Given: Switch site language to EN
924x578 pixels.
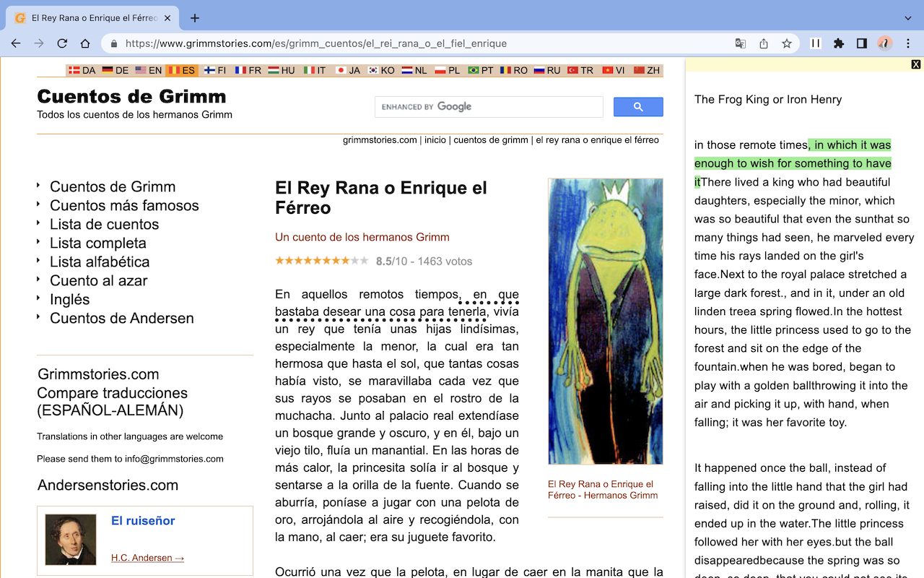Looking at the screenshot, I should 149,70.
